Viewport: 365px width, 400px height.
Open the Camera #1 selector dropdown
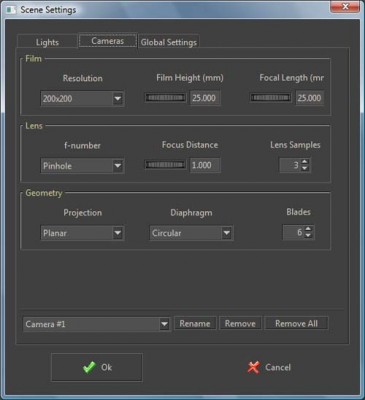point(97,324)
